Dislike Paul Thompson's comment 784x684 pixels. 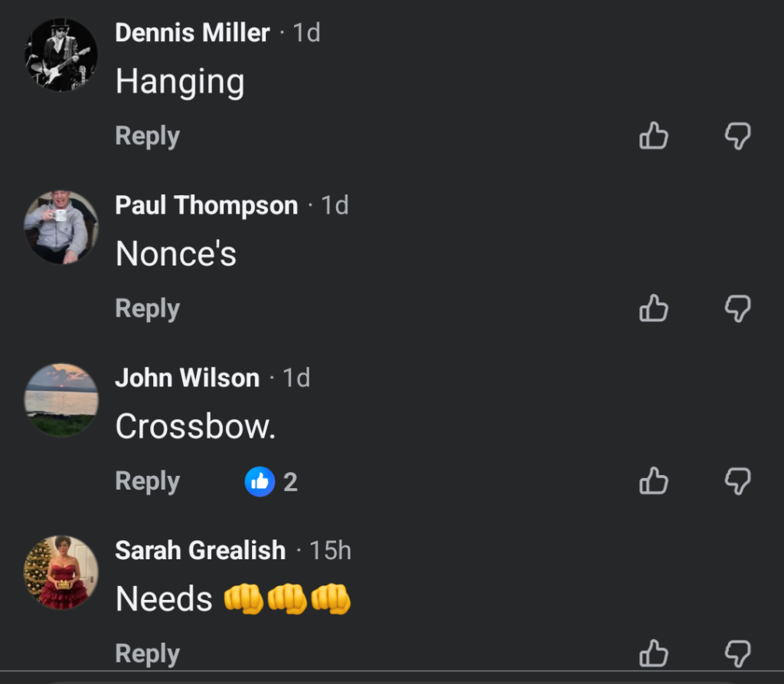coord(737,309)
